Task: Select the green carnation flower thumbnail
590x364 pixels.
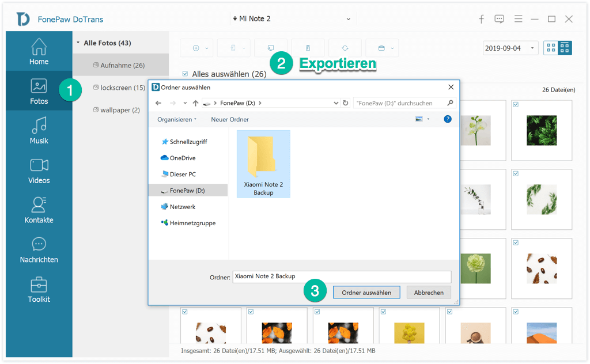Action: 476,268
